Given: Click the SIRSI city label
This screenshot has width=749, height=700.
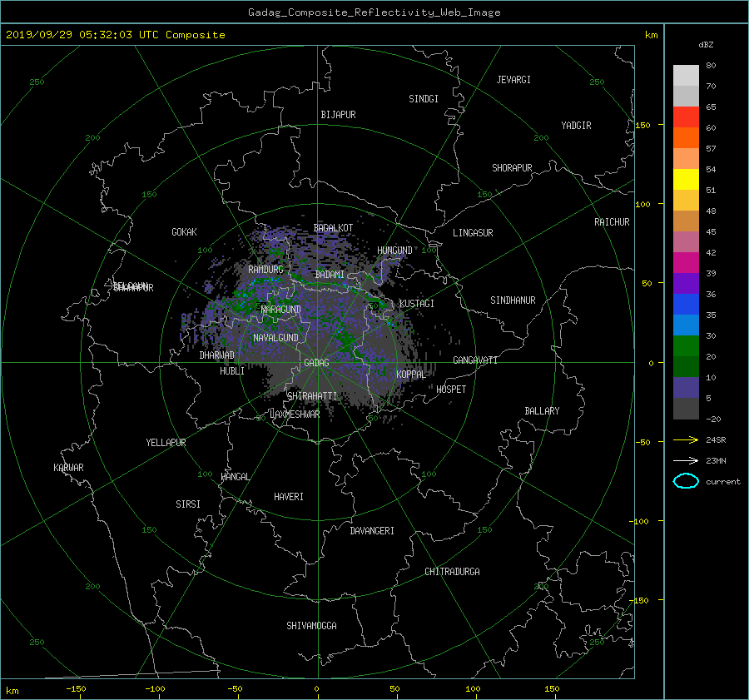Looking at the screenshot, I should (188, 504).
